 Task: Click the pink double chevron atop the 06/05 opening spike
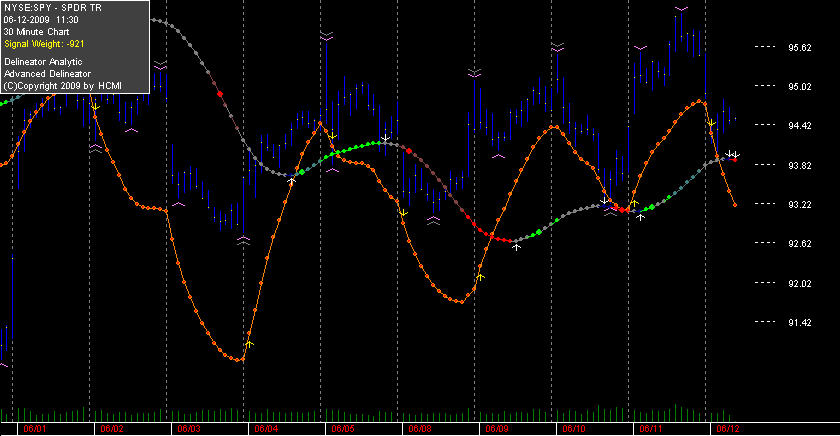point(326,36)
